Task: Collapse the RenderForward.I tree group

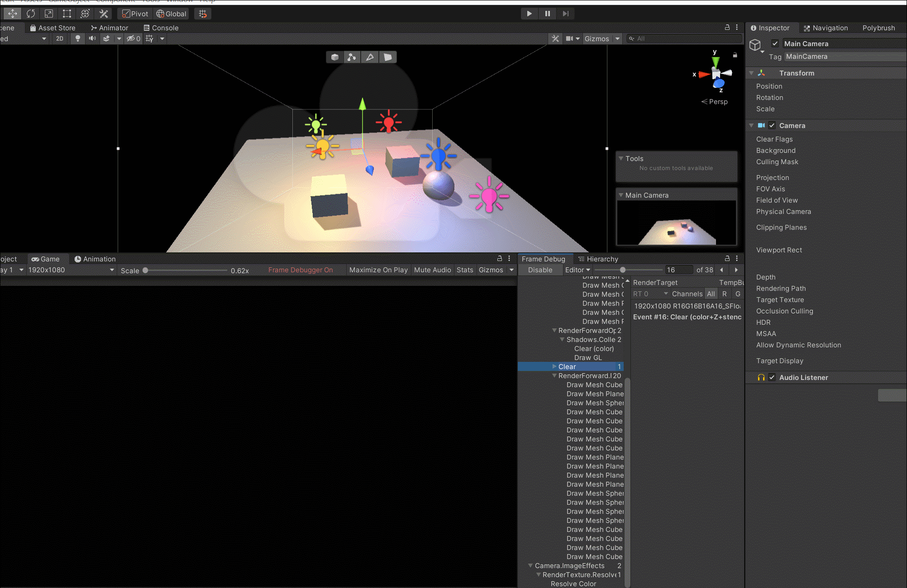Action: click(554, 375)
